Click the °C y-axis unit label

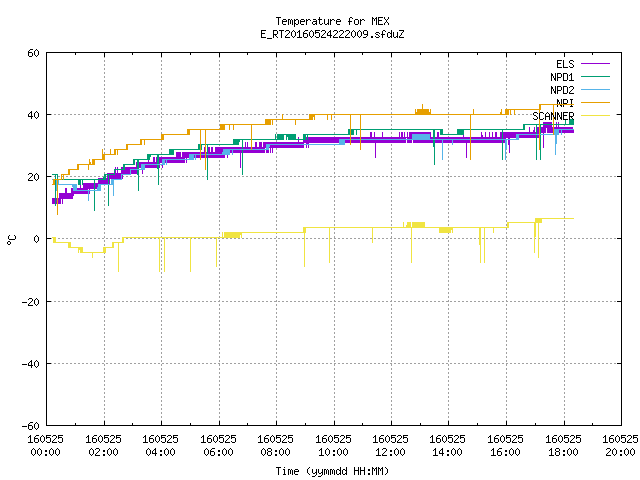[11, 240]
